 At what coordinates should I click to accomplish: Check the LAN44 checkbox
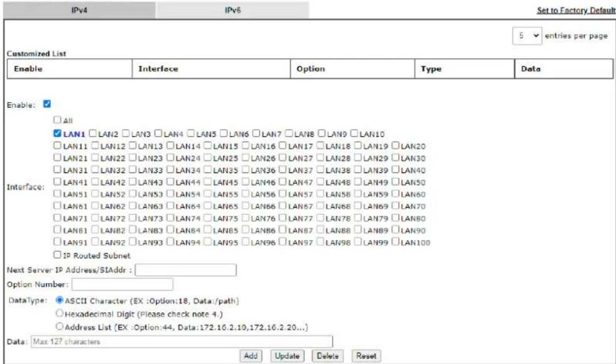click(x=170, y=182)
